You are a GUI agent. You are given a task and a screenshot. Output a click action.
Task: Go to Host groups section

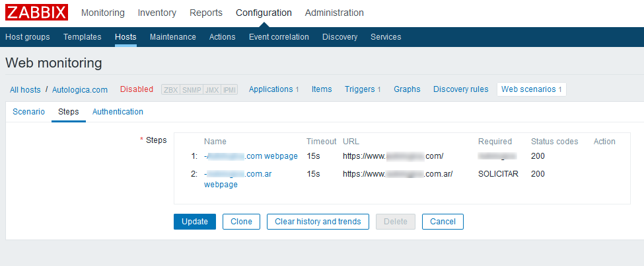click(x=28, y=37)
